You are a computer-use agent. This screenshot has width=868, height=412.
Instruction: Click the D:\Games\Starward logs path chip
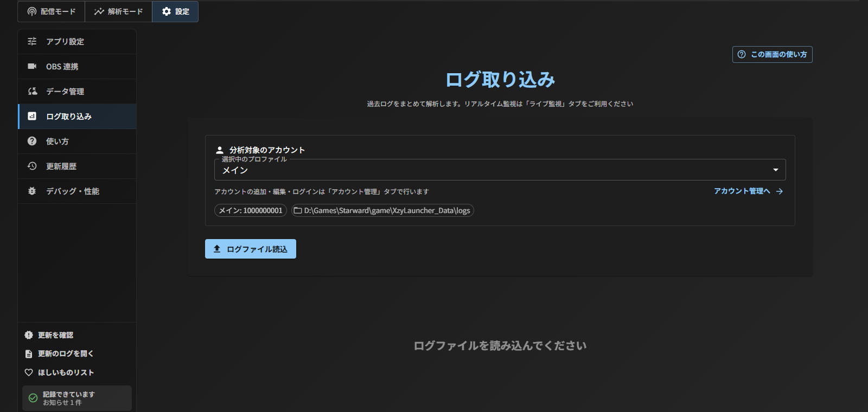click(x=382, y=210)
